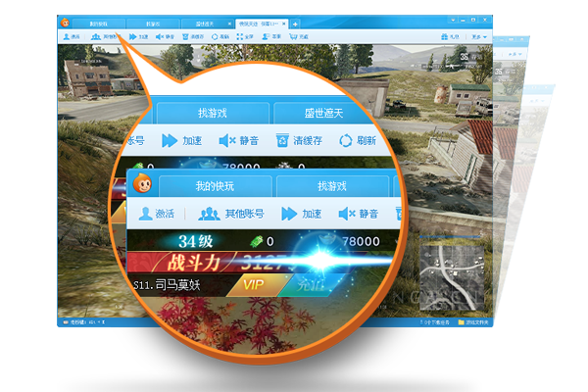This screenshot has width=588, height=392.
Task: Click the small monkey logo in the window title bar
Action: click(x=65, y=23)
